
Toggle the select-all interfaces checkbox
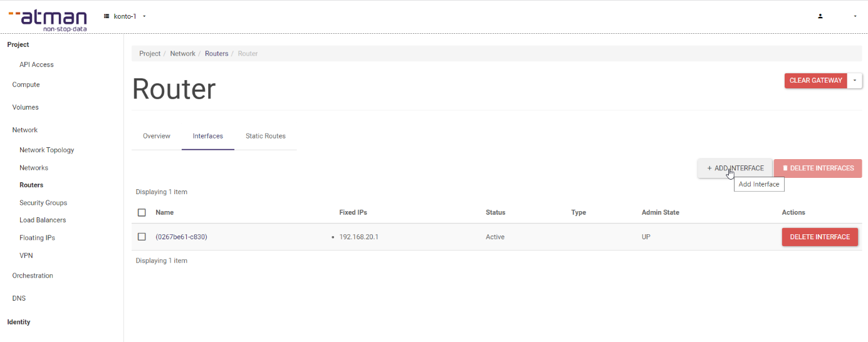click(x=142, y=212)
